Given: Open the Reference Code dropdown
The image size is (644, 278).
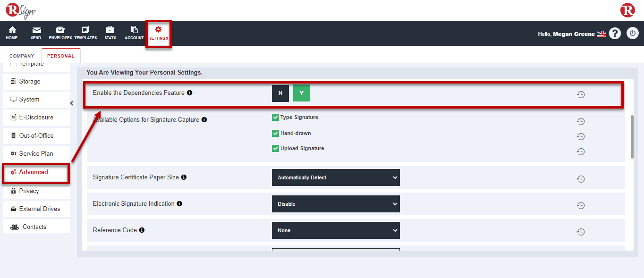Looking at the screenshot, I should tap(336, 230).
